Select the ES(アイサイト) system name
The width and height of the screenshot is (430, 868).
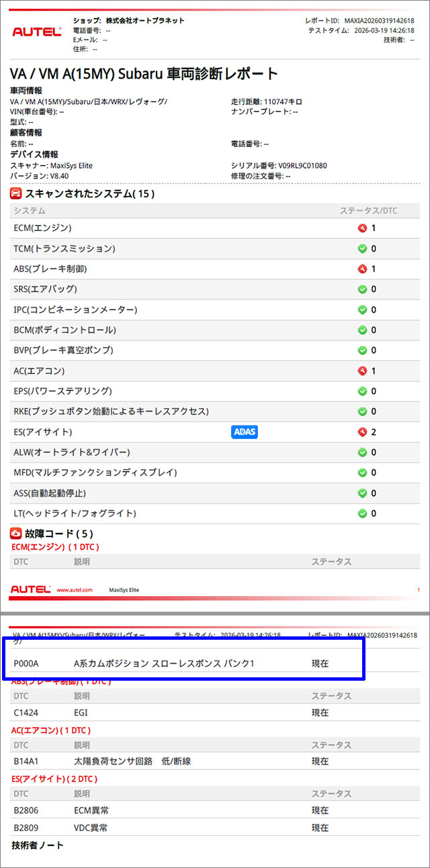click(43, 432)
